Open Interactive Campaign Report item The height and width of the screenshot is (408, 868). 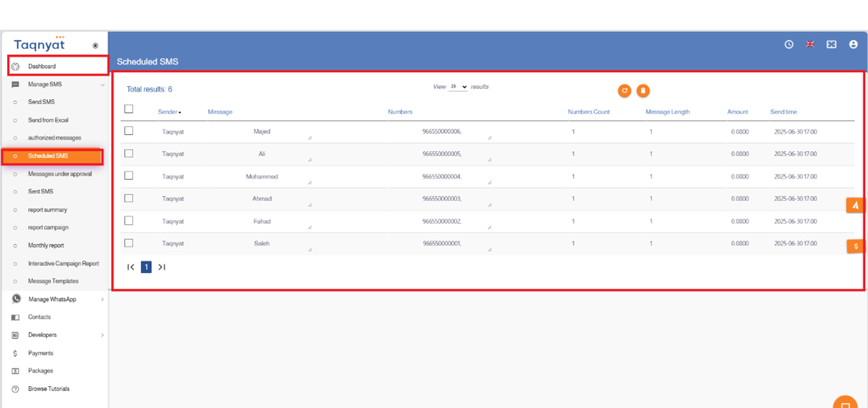tap(63, 264)
